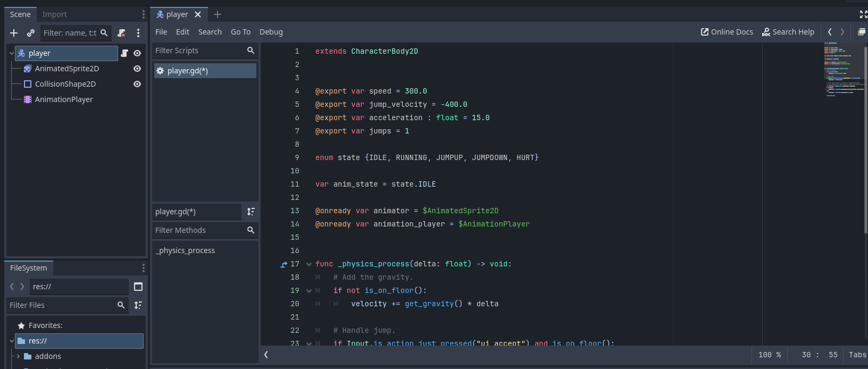Go to next edited script with history arrow
This screenshot has height=369, width=868.
842,32
